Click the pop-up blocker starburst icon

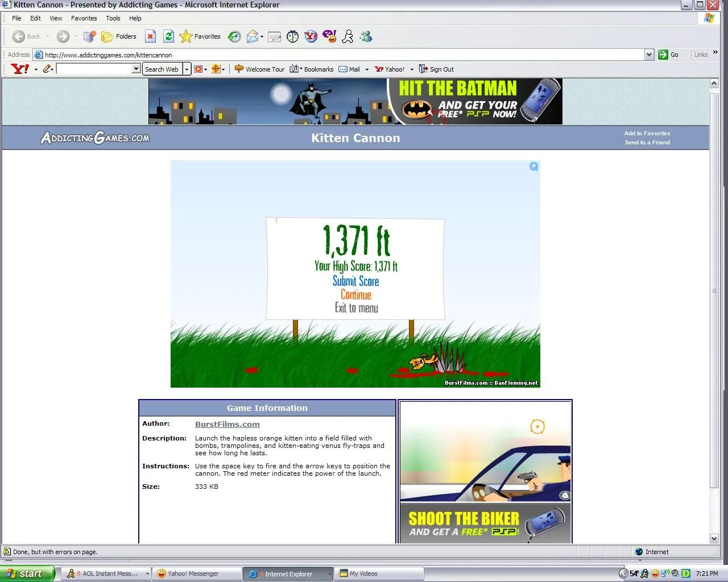point(198,69)
